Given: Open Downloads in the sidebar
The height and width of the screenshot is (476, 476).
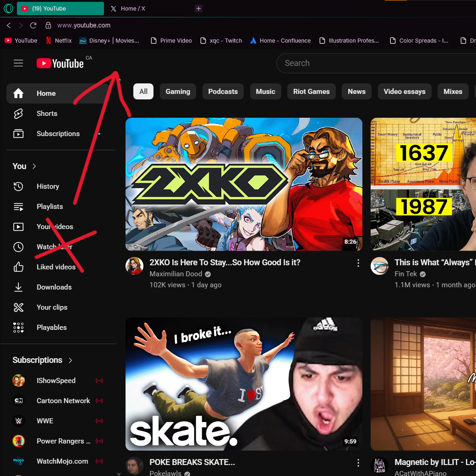Looking at the screenshot, I should click(54, 287).
